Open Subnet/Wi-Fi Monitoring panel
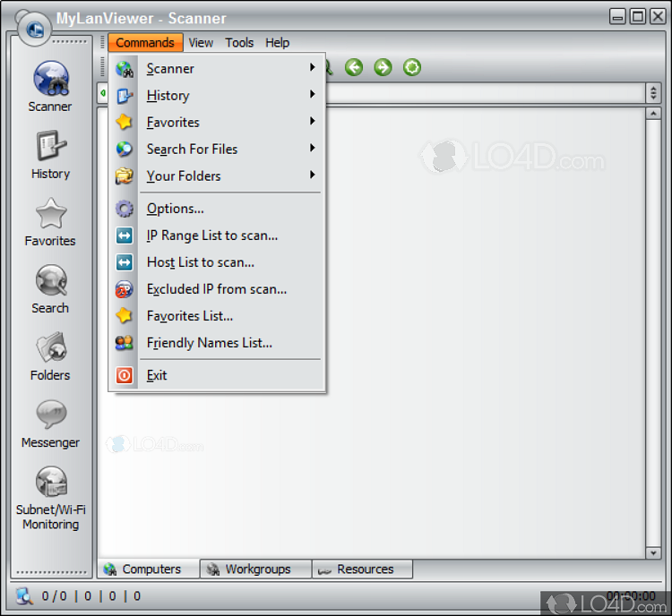672x616 pixels. point(50,498)
